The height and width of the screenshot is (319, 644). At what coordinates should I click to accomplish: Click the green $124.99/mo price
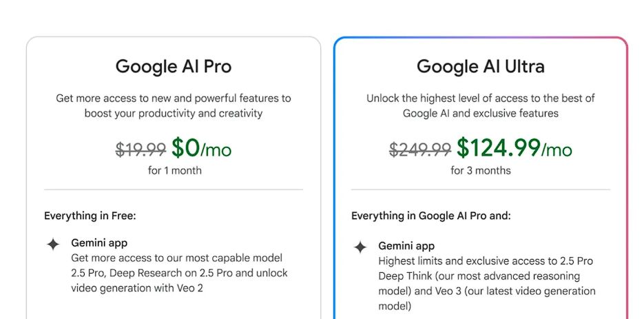[x=514, y=148]
